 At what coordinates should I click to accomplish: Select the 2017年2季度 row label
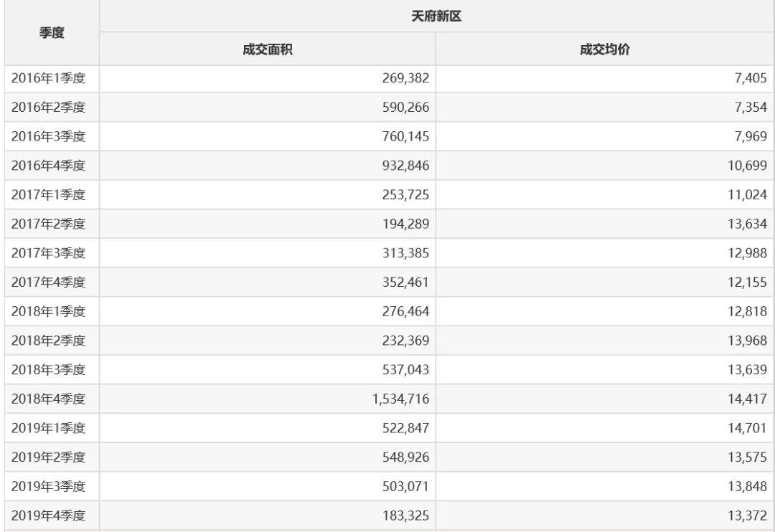[x=49, y=224]
